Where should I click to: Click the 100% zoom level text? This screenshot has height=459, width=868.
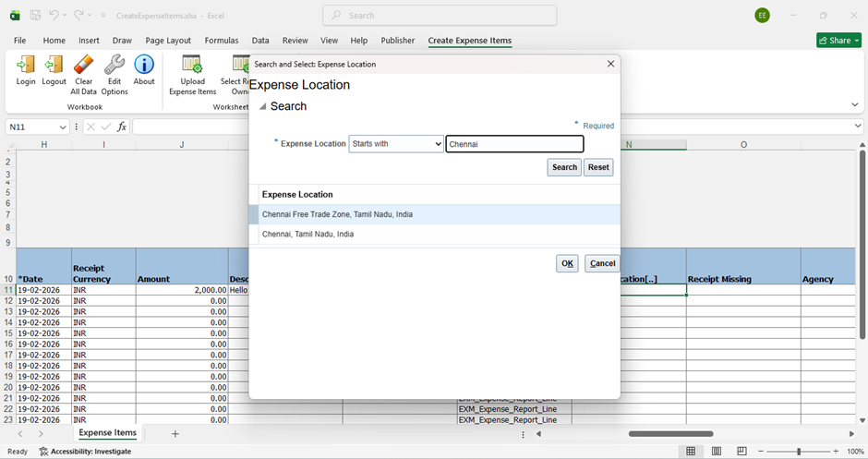855,452
